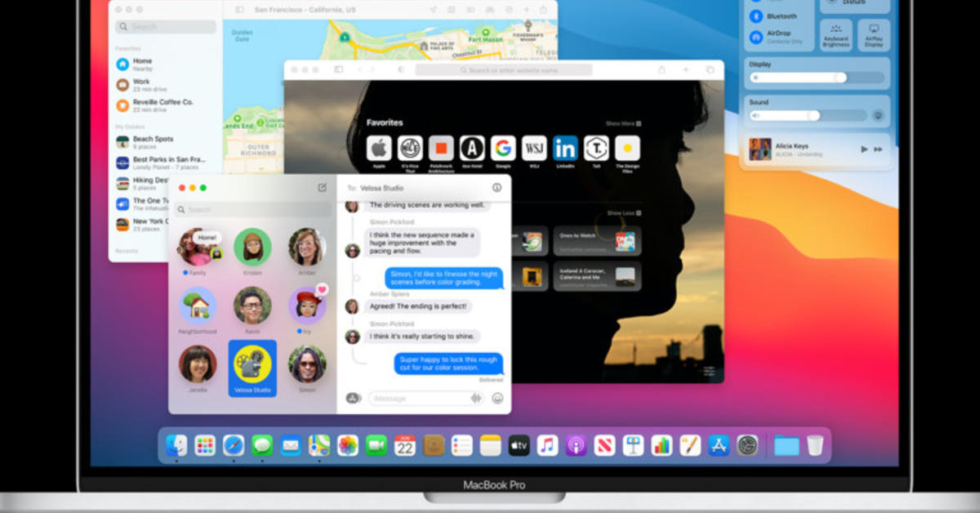This screenshot has width=980, height=513.
Task: Click the Maps search field
Action: (x=166, y=27)
